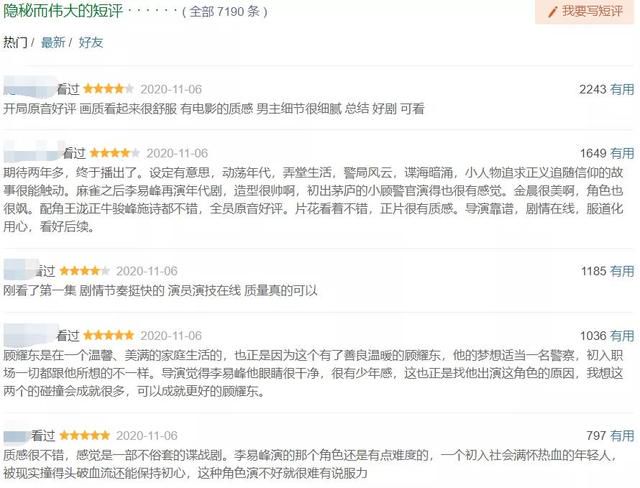Click the five-star rating of the 797-vote review
Image resolution: width=640 pixels, height=488 pixels.
coord(84,435)
